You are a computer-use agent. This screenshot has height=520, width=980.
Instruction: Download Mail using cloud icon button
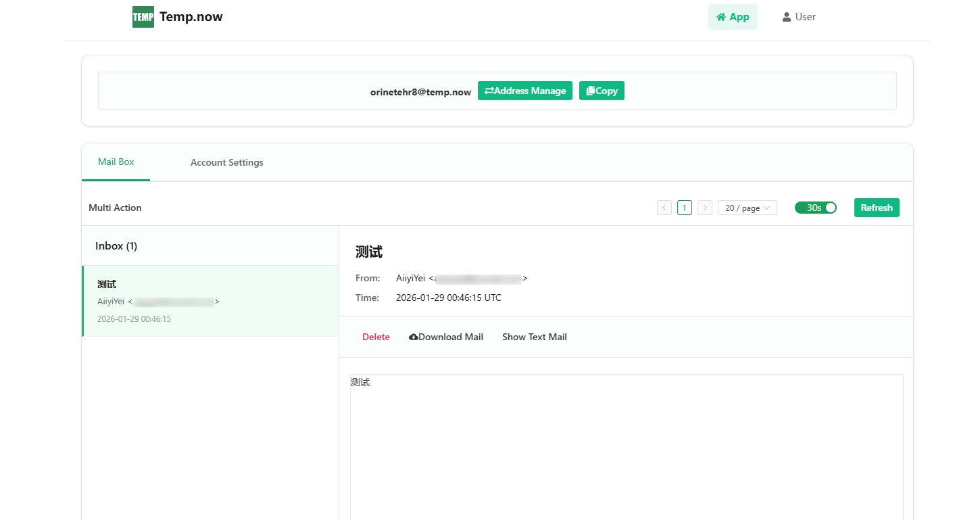pyautogui.click(x=446, y=337)
